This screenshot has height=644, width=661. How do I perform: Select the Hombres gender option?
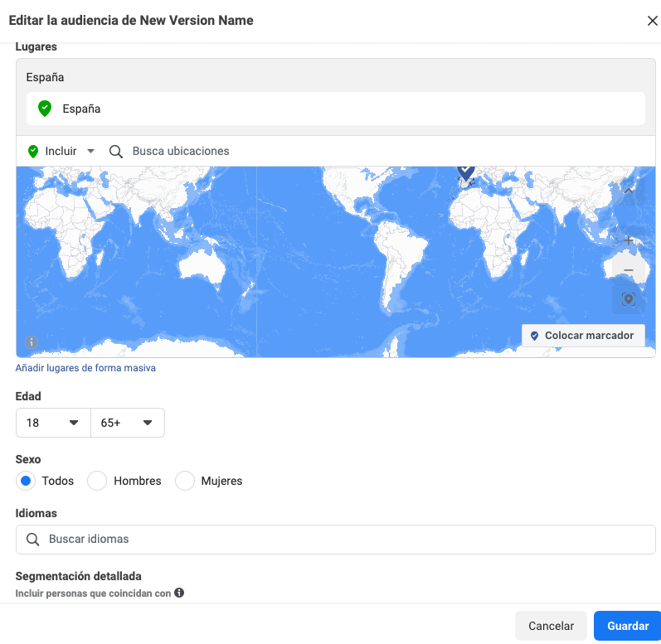tap(97, 481)
